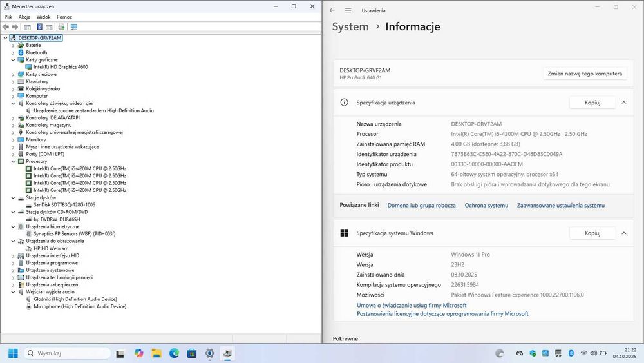Open the Widok menu

[43, 17]
